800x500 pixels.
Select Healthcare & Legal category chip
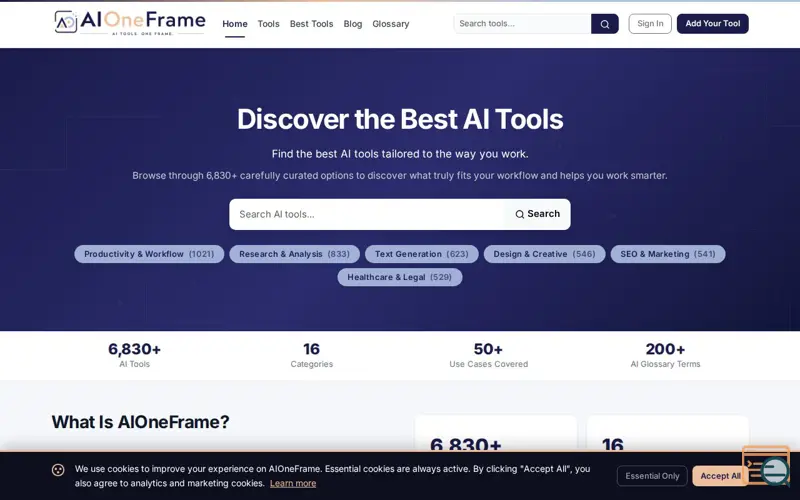[x=399, y=277]
